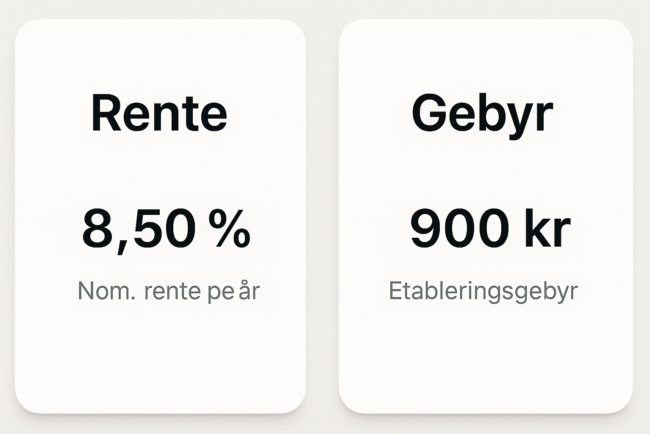Click empty space below the Rente caption
Viewport: 650px width, 434px height.
[x=160, y=360]
